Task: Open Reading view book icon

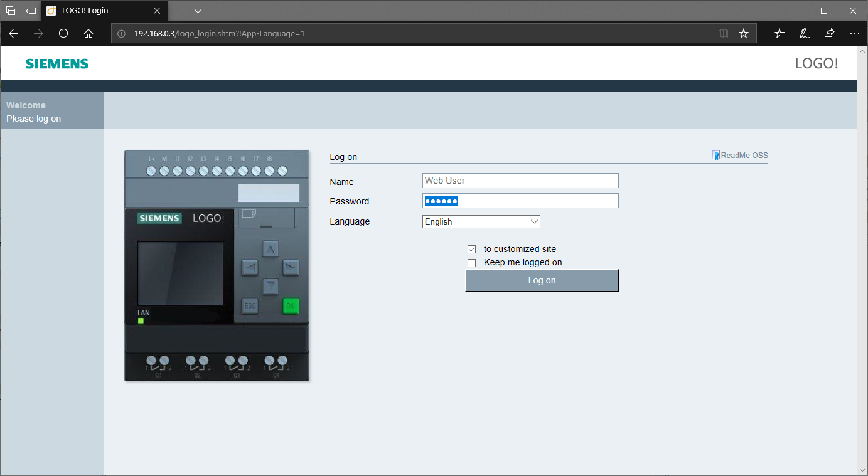Action: point(723,34)
